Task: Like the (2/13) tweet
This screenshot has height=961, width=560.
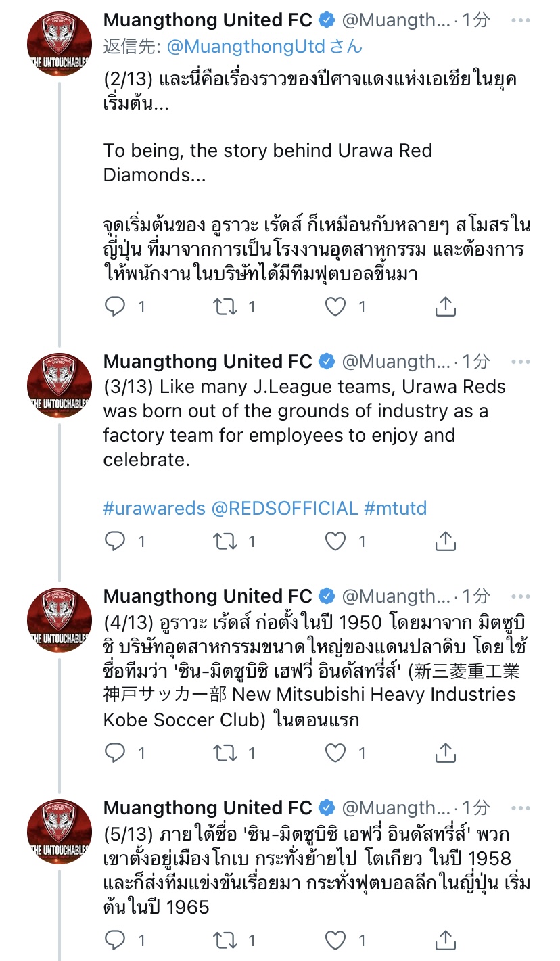Action: 335,307
